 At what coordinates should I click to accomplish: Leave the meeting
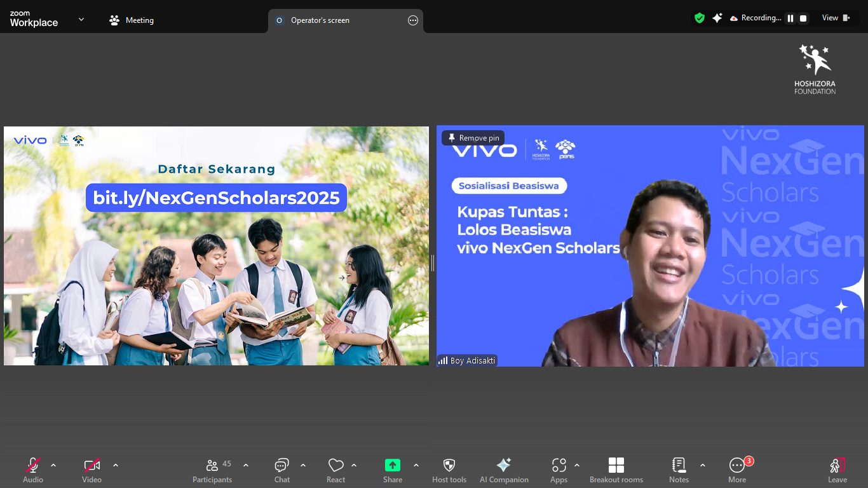point(837,470)
